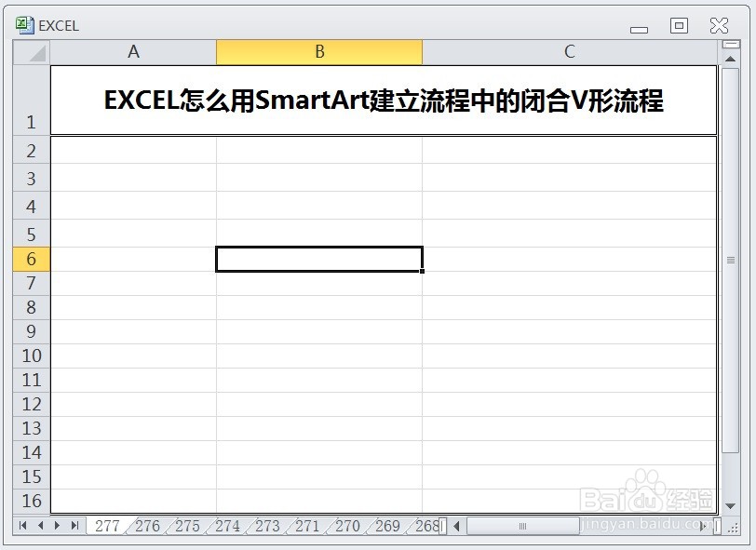Click the window resize grip corner

(x=734, y=528)
